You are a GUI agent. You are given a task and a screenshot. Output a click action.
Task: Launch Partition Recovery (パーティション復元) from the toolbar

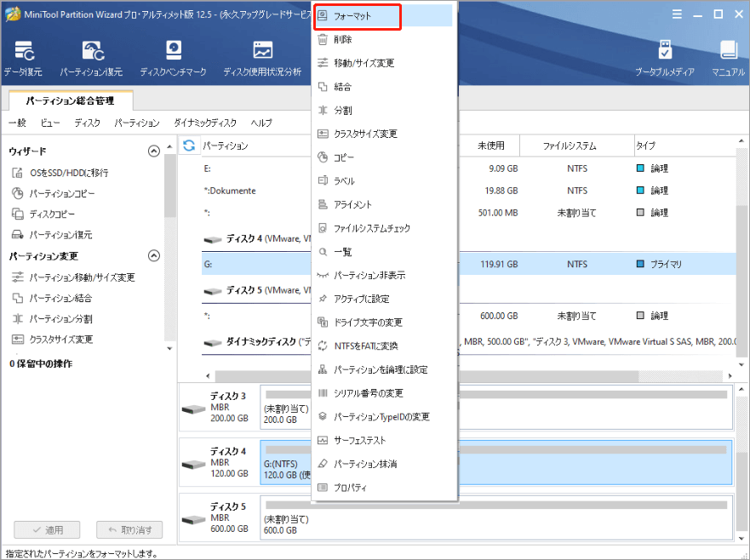91,59
